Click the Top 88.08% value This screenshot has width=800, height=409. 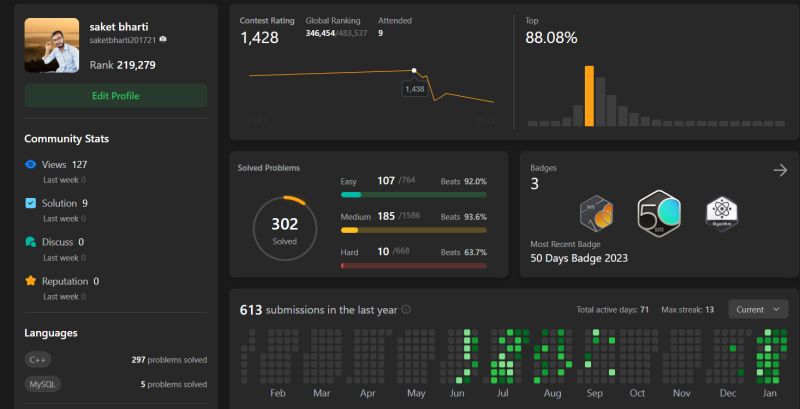[551, 38]
